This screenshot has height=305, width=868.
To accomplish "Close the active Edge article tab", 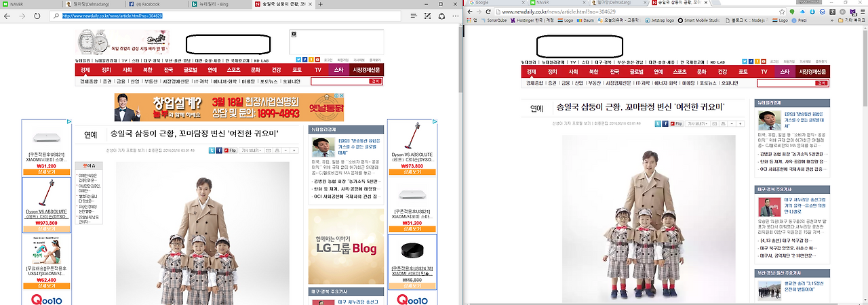I will [309, 4].
